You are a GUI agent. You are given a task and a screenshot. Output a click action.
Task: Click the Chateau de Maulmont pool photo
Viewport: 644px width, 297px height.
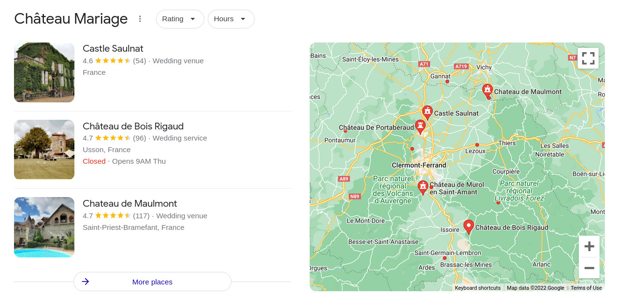[x=44, y=227]
